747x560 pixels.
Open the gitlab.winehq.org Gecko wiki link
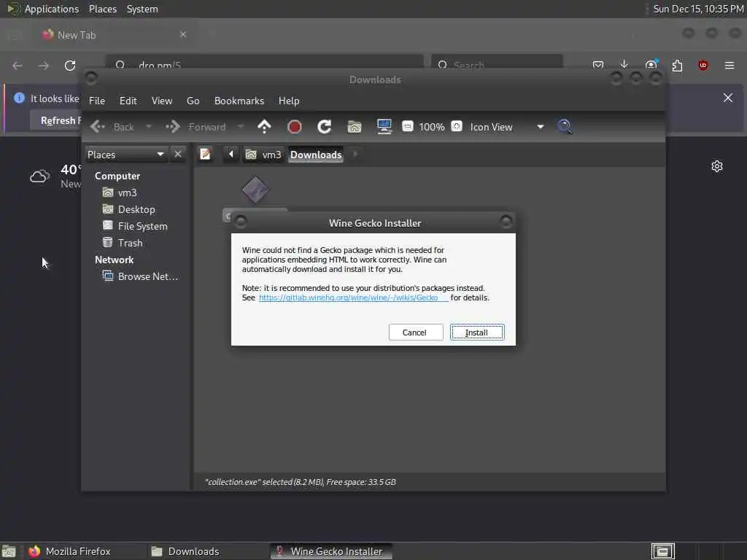(x=354, y=297)
